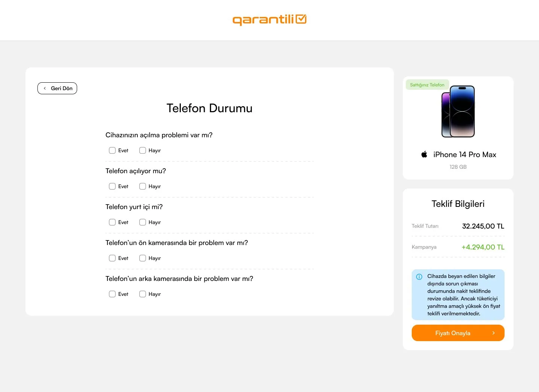Viewport: 539px width, 392px height.
Task: Click the 128 GB storage text
Action: (458, 167)
